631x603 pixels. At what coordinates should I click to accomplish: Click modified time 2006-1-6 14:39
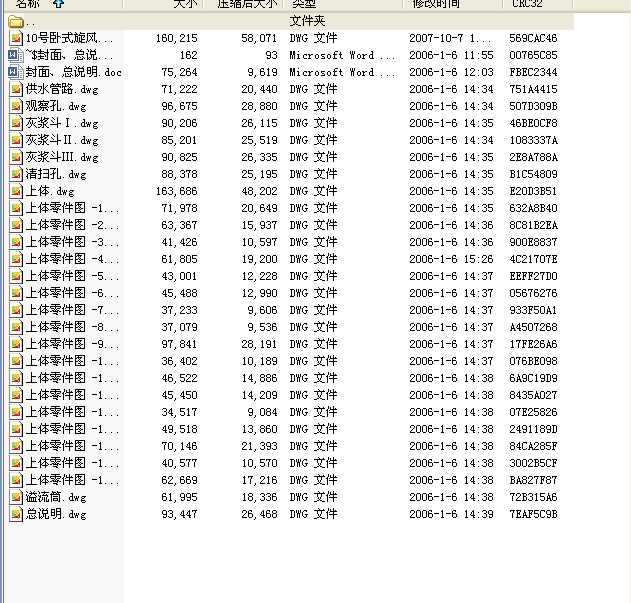(451, 514)
